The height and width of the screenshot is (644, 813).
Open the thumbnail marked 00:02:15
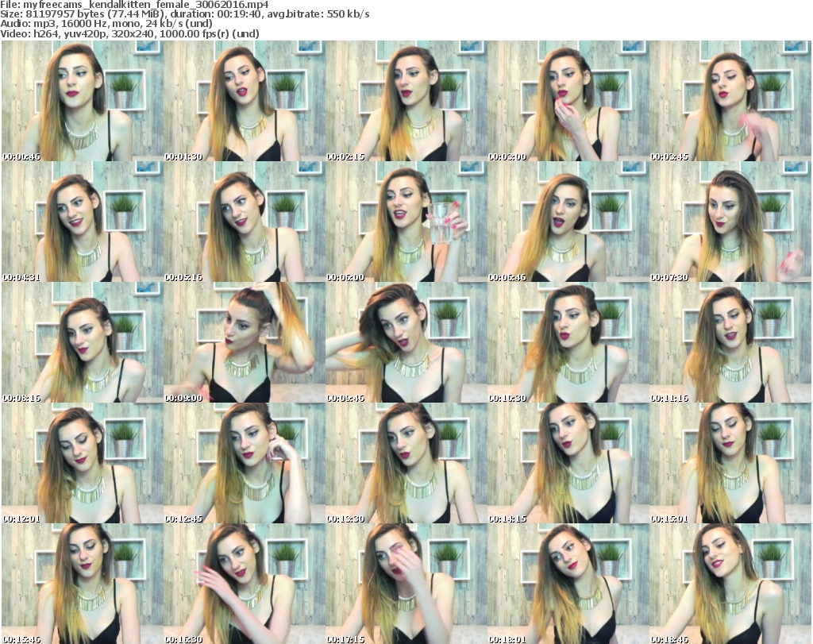coord(406,101)
